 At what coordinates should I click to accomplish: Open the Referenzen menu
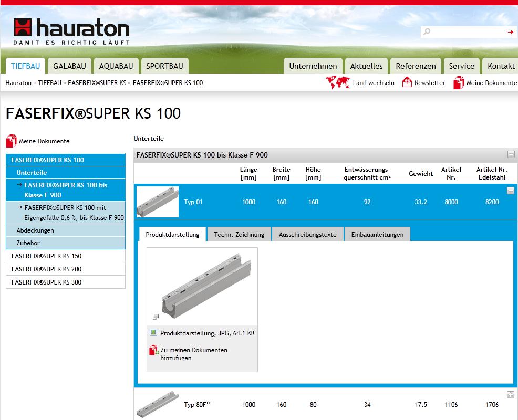[416, 66]
